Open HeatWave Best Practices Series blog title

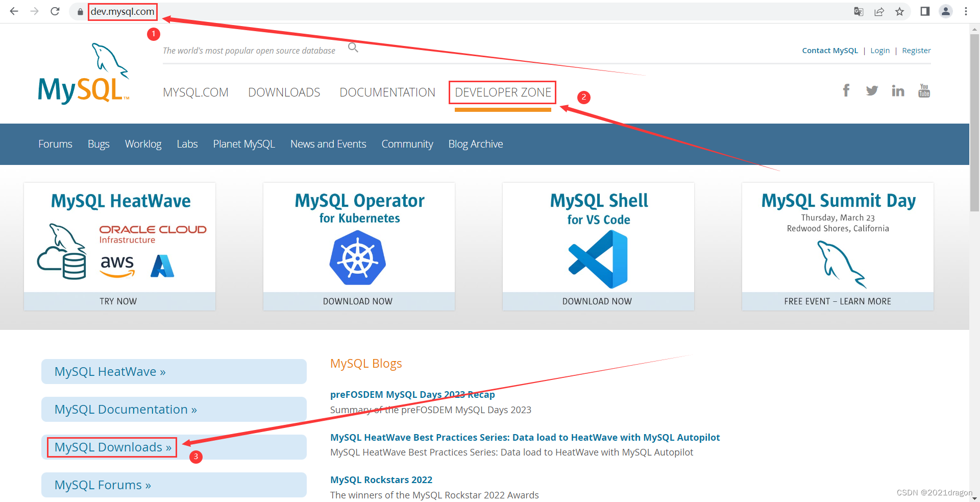click(x=525, y=438)
